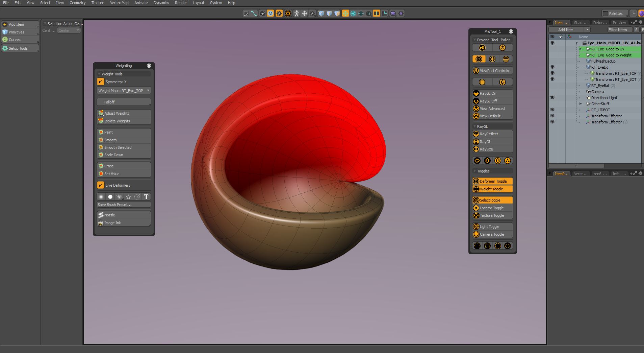The image size is (644, 353).
Task: Pick the Nozzle brush option
Action: (x=124, y=215)
